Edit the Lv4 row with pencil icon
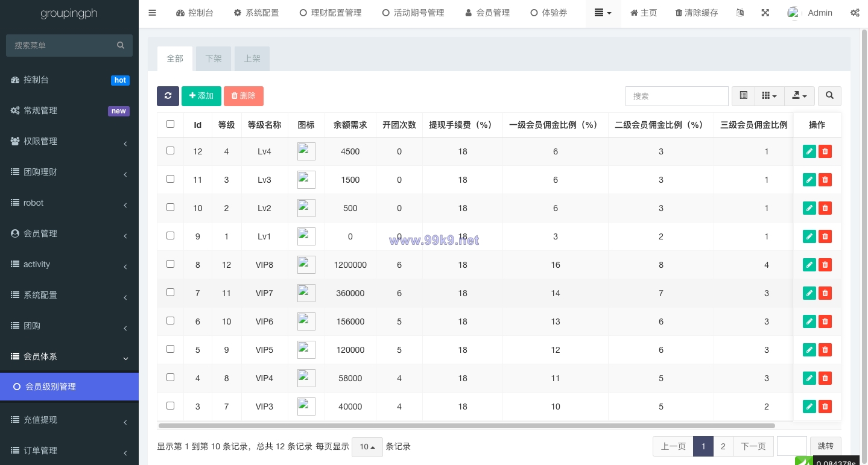The height and width of the screenshot is (465, 868). 809,151
